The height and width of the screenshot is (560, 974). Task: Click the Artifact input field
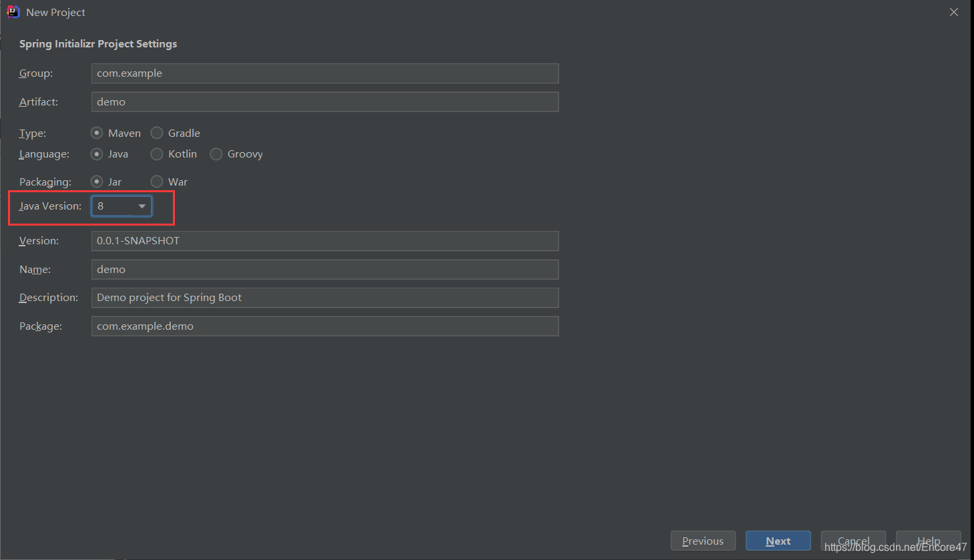(324, 101)
